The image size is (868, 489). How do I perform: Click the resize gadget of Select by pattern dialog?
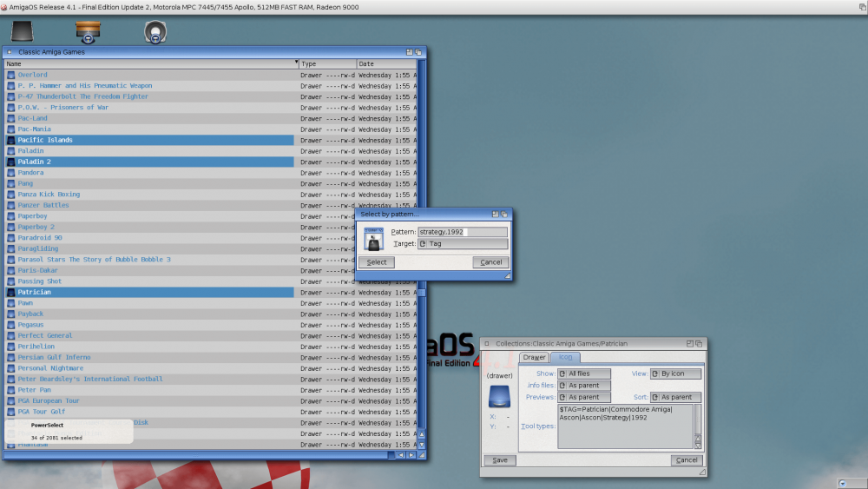click(507, 276)
